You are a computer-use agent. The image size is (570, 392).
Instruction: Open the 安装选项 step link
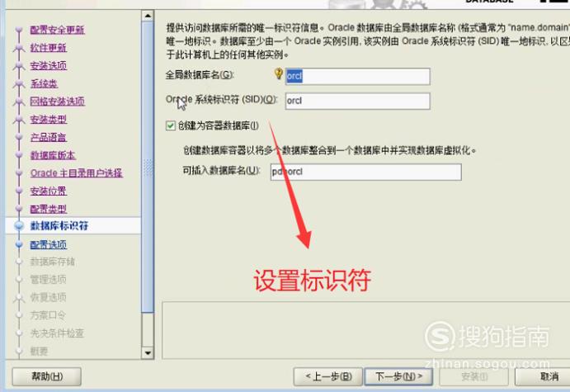49,65
